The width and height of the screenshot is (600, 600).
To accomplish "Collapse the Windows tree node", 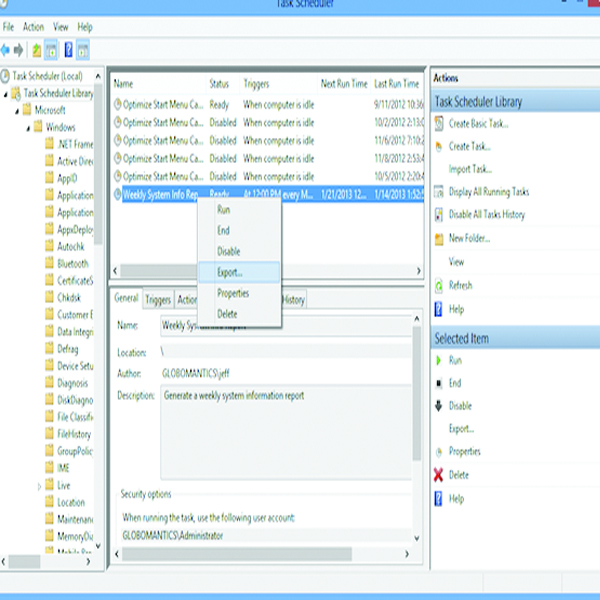I will click(x=28, y=129).
